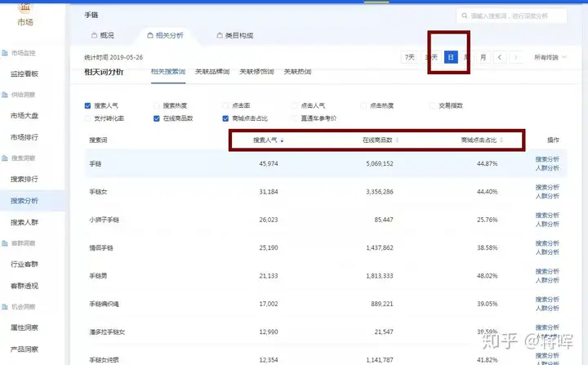Enable the 搜索热度 checkbox
Screen dimensions: 588x365
[x=157, y=106]
